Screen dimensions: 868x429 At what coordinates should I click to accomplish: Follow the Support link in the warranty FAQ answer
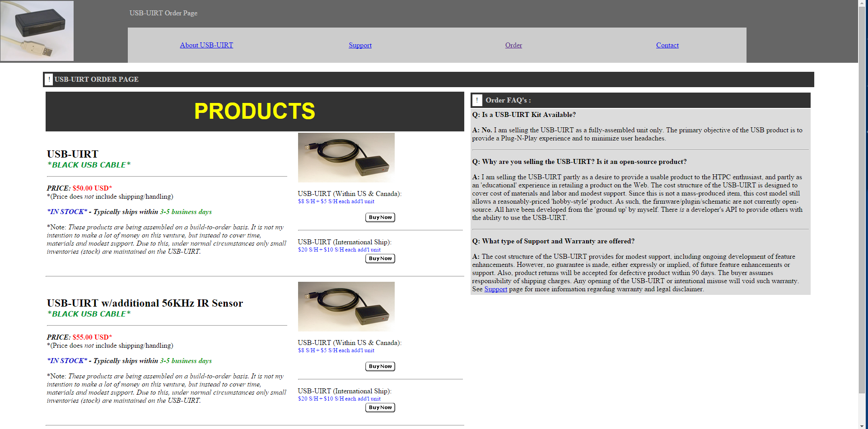pos(495,289)
